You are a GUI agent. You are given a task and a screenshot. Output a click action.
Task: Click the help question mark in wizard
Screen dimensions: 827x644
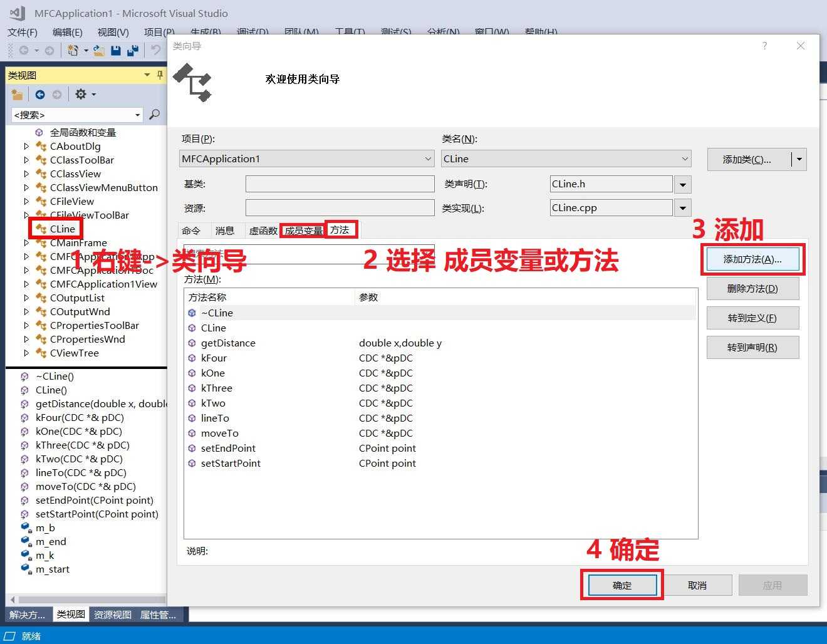pyautogui.click(x=764, y=46)
